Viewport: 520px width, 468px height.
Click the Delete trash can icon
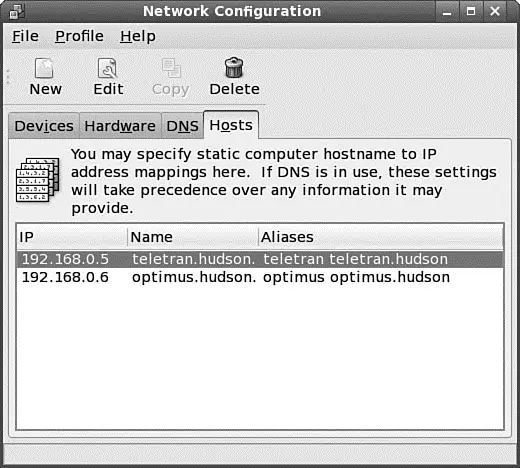tap(234, 67)
